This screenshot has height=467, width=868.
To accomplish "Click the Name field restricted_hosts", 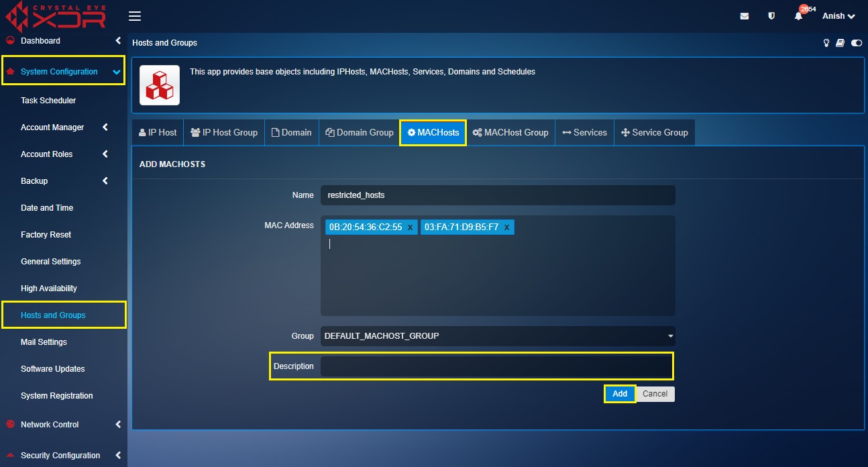I will pyautogui.click(x=498, y=195).
